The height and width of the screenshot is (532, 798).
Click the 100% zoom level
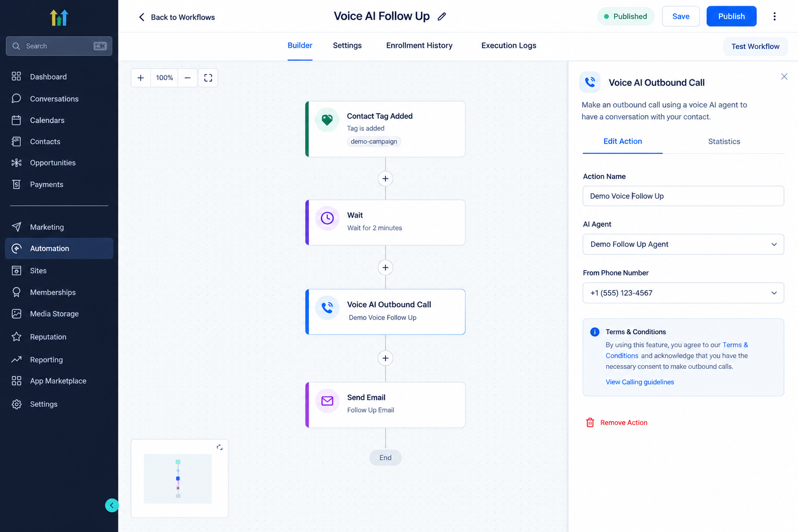pos(164,78)
